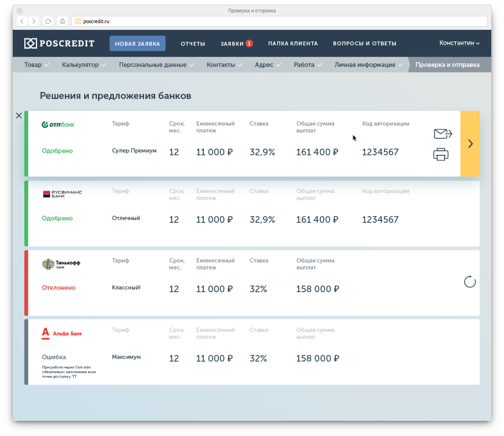Click the retry icon on Tinkoff row
The width and height of the screenshot is (504, 436).
(470, 282)
